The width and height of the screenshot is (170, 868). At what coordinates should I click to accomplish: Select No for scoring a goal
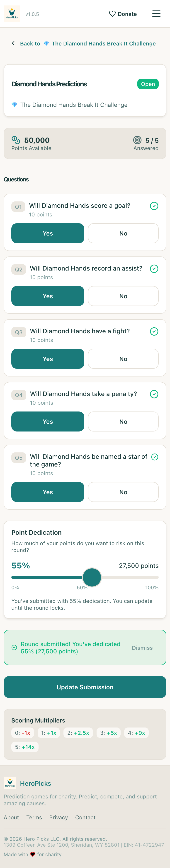[123, 233]
